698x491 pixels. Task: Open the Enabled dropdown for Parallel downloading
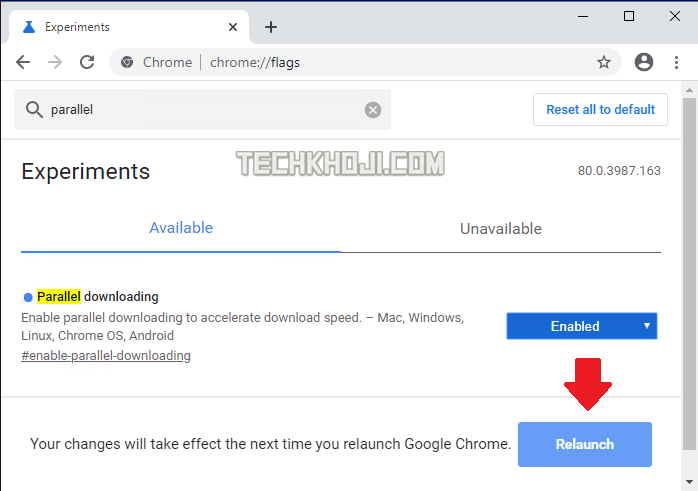pos(581,326)
